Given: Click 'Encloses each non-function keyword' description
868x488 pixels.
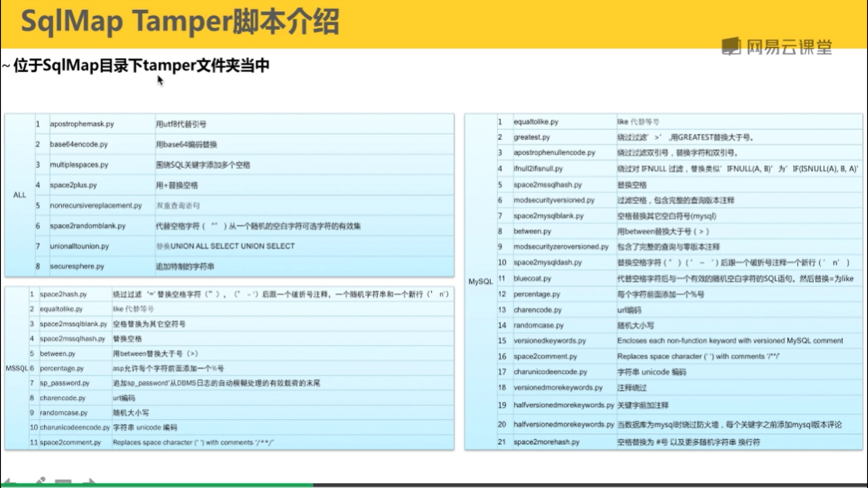Looking at the screenshot, I should pyautogui.click(x=730, y=340).
